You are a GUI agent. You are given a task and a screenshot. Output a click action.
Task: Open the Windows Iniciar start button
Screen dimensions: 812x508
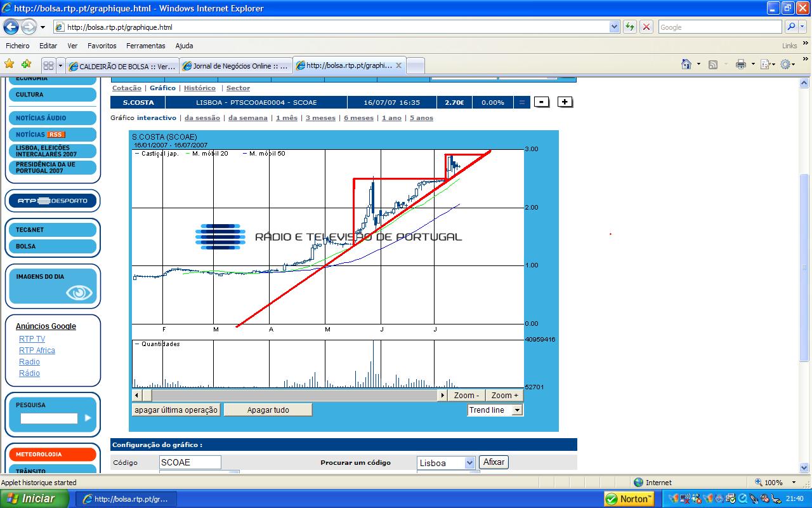[34, 498]
